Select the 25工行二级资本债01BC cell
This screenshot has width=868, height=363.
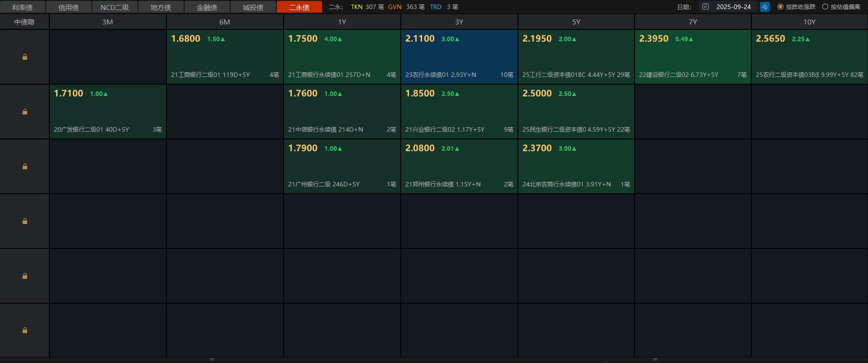click(x=576, y=57)
